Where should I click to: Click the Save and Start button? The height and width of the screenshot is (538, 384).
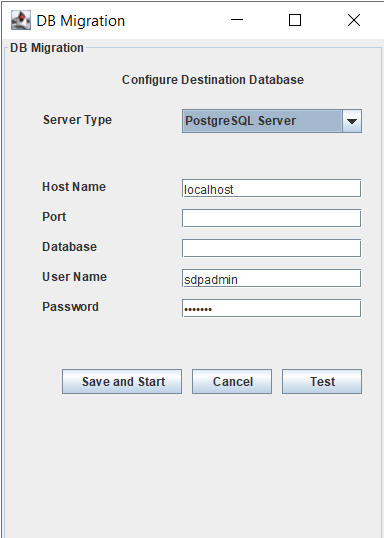122,382
